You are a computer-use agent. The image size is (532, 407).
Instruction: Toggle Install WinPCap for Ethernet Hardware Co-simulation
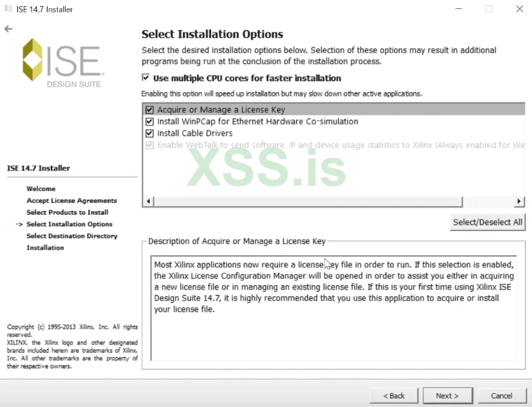[x=149, y=122]
